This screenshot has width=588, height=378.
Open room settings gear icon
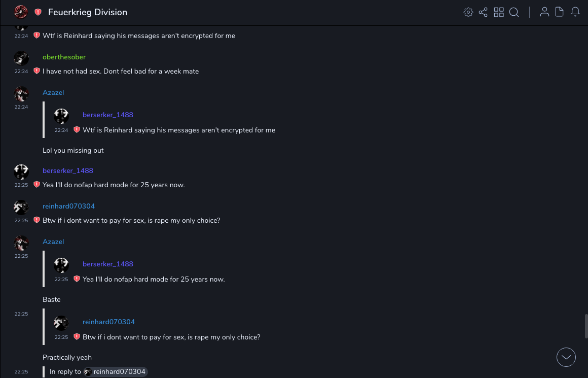point(468,12)
